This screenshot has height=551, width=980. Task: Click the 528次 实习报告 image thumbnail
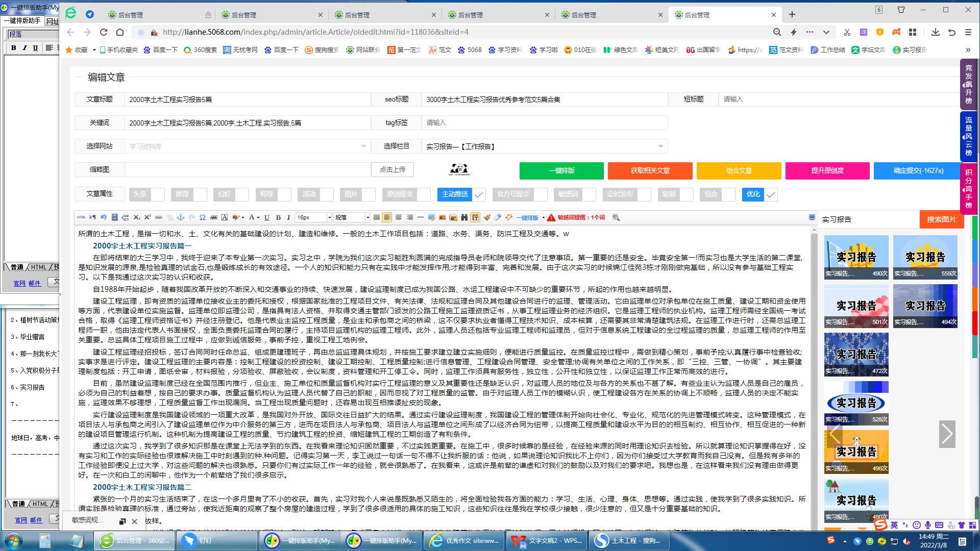(x=856, y=403)
